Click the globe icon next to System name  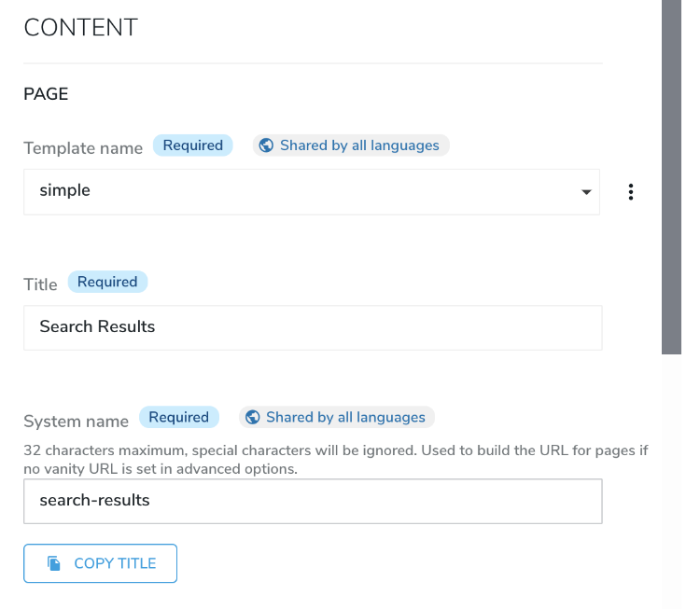[x=252, y=417]
